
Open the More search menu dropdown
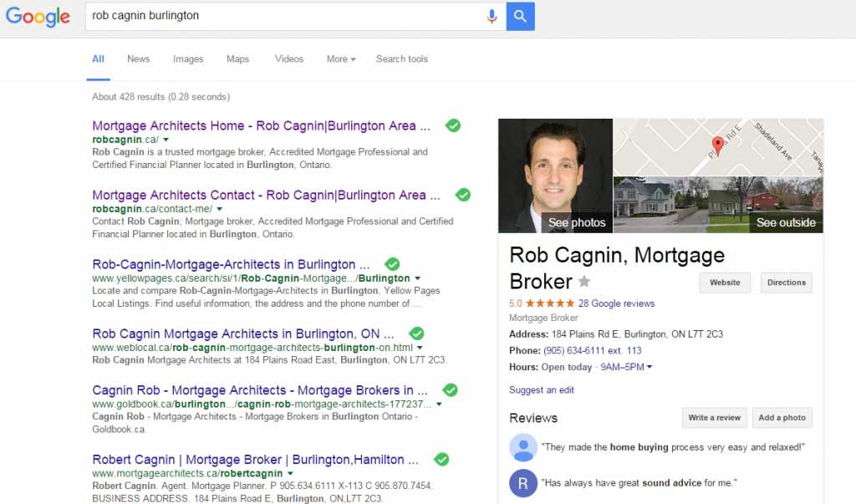click(x=341, y=59)
